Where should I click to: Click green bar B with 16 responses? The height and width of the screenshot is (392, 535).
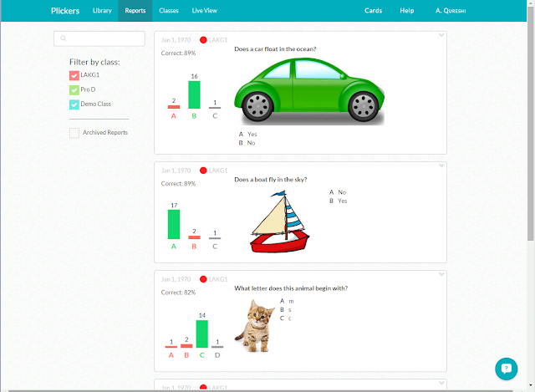point(194,94)
